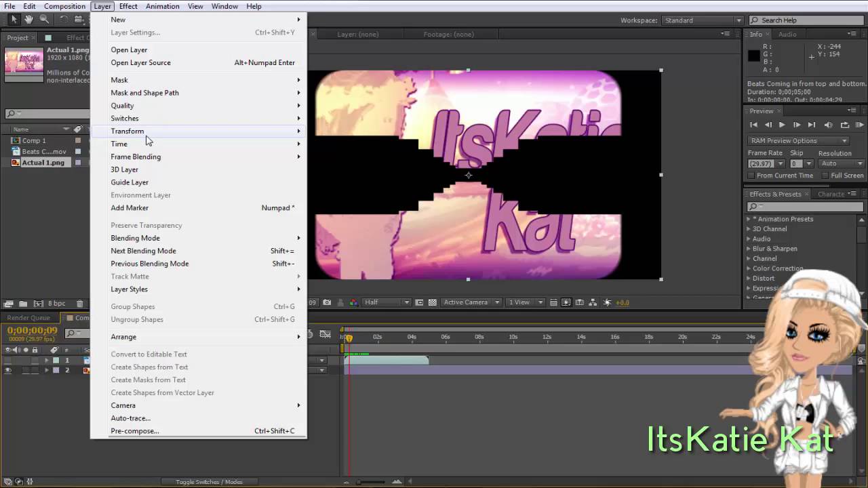
Task: Switch to the Render Queue tab
Action: (28, 318)
